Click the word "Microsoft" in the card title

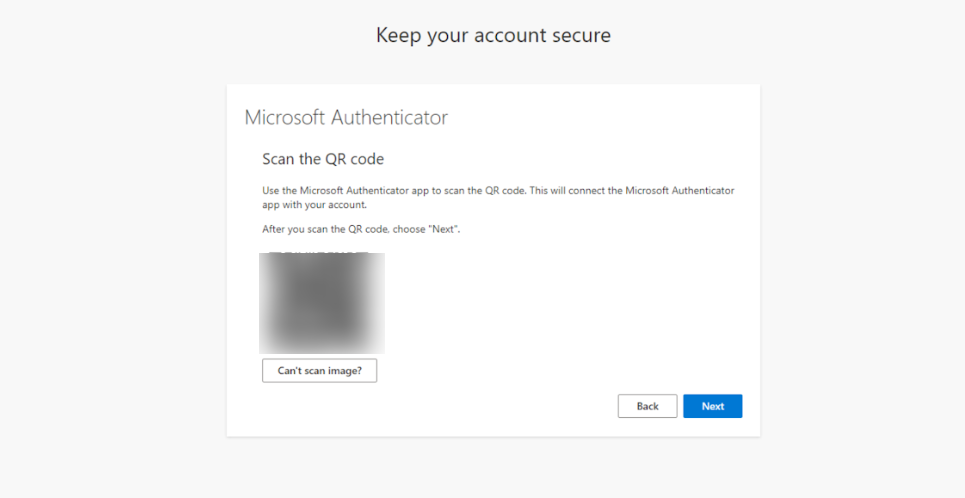(284, 117)
